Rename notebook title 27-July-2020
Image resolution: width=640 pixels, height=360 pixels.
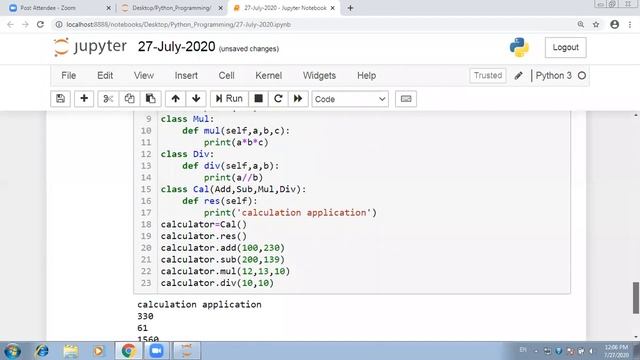(x=176, y=47)
